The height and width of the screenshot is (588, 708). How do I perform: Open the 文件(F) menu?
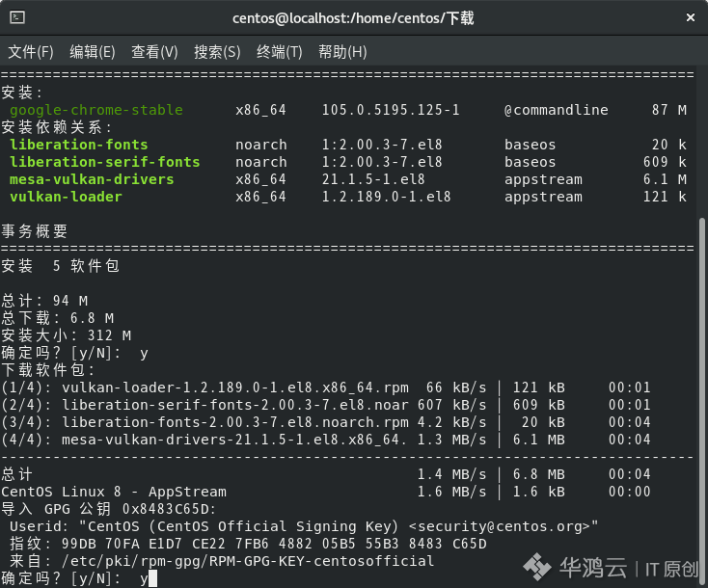click(x=31, y=52)
